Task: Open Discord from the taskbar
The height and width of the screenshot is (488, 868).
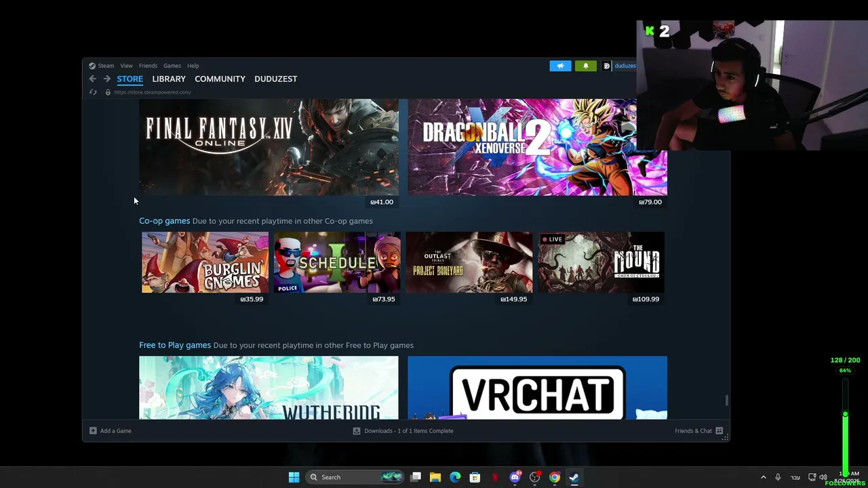Action: [x=515, y=477]
